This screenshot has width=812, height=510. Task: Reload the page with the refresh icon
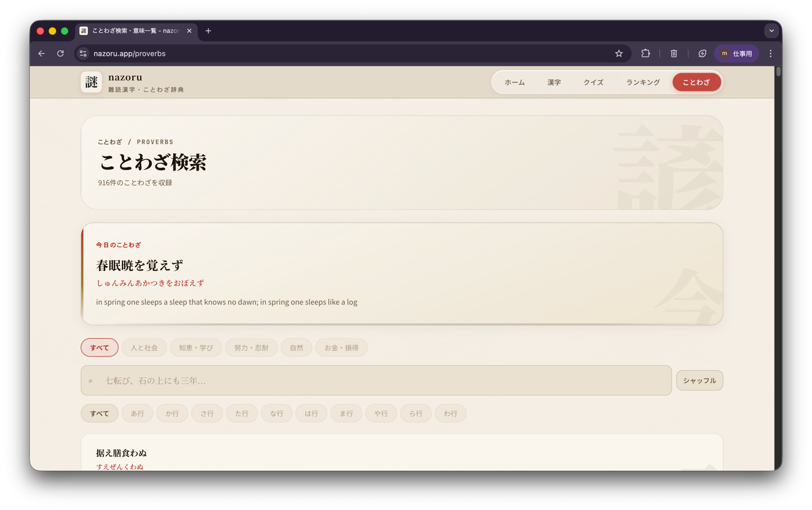[x=60, y=53]
